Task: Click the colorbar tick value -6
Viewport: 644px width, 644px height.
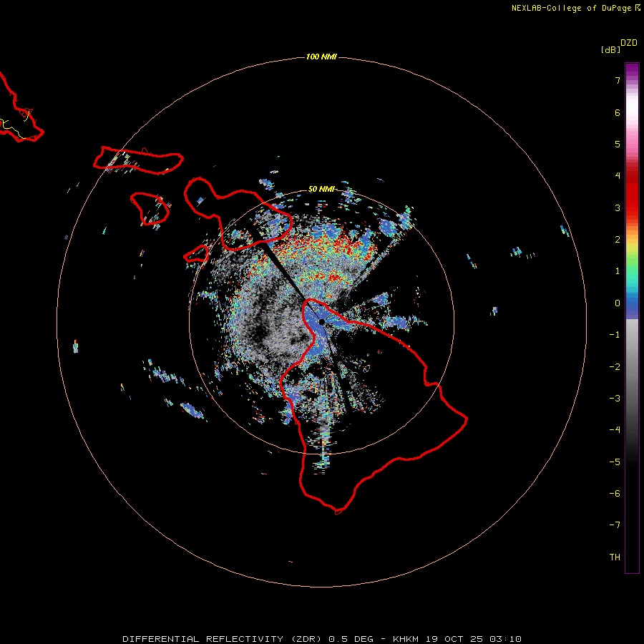Action: [x=615, y=494]
